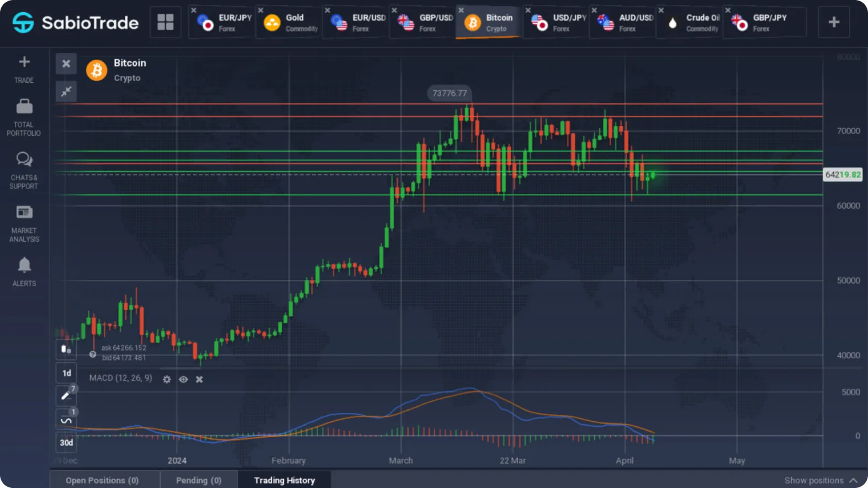Switch to the Gold Commodity tab
The height and width of the screenshot is (488, 868).
pyautogui.click(x=289, y=23)
